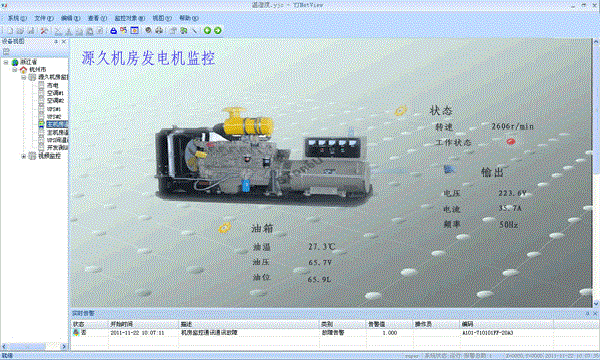Click the red wrench tools toolbar icon
Image resolution: width=600 pixels, height=360 pixels.
[44, 31]
